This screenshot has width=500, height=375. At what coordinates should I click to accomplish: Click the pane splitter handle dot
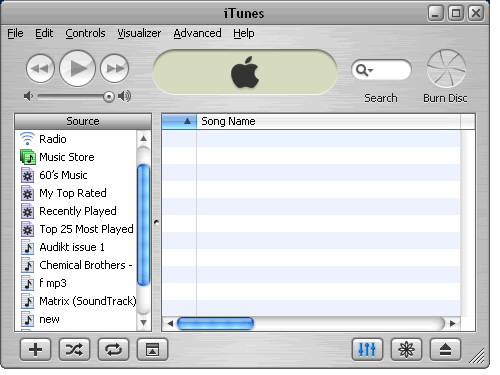[x=156, y=222]
